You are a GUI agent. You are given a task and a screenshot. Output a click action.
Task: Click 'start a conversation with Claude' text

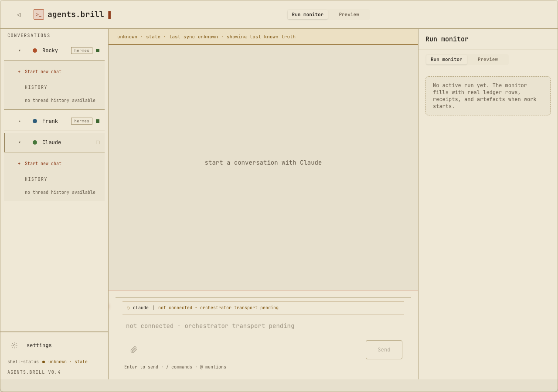263,163
